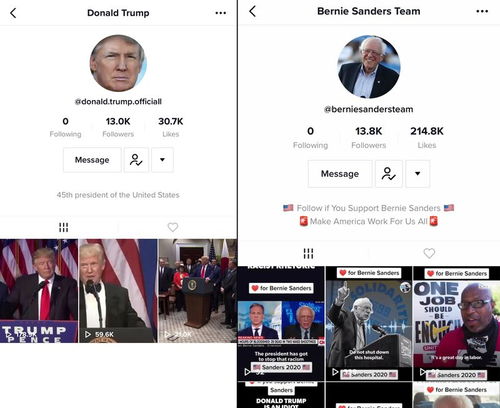
Task: Go back from Bernie Sanders Team profile
Action: coord(253,11)
